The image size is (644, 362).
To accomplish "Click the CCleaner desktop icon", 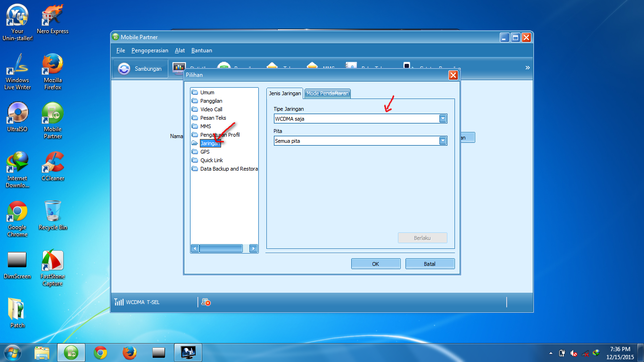I will [53, 166].
